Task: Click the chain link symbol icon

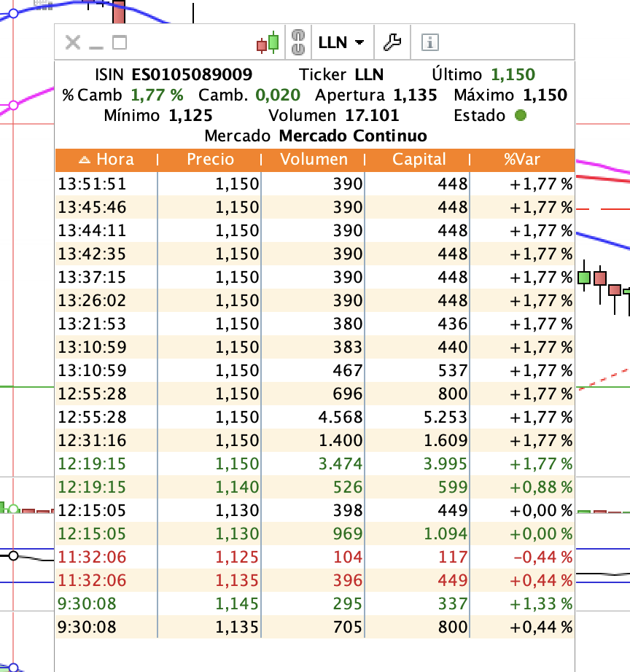Action: [x=297, y=42]
